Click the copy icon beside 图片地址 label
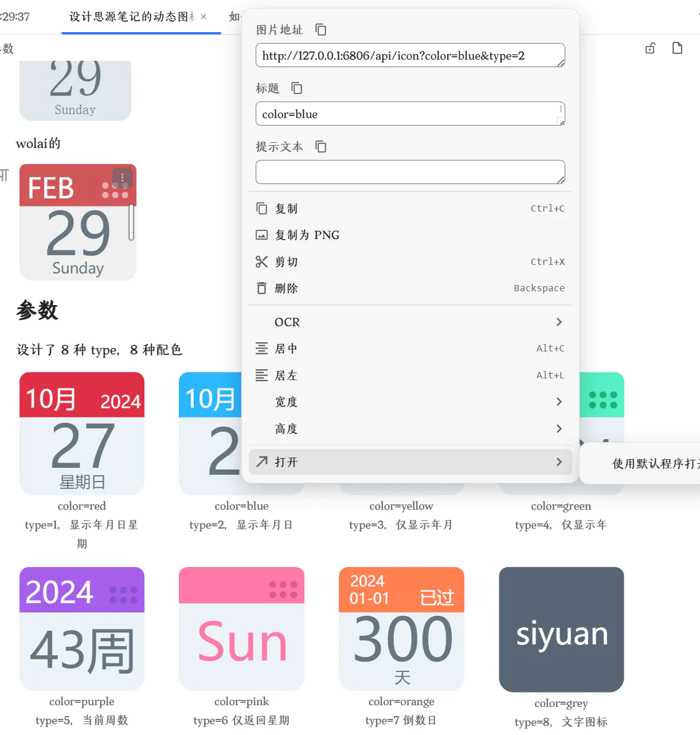Viewport: 700px width, 735px height. (320, 30)
